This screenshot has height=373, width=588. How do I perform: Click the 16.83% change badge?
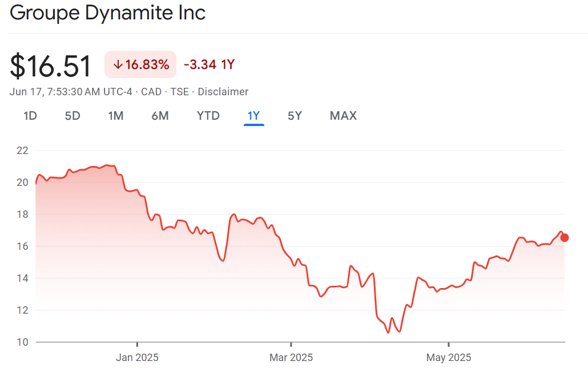click(140, 65)
